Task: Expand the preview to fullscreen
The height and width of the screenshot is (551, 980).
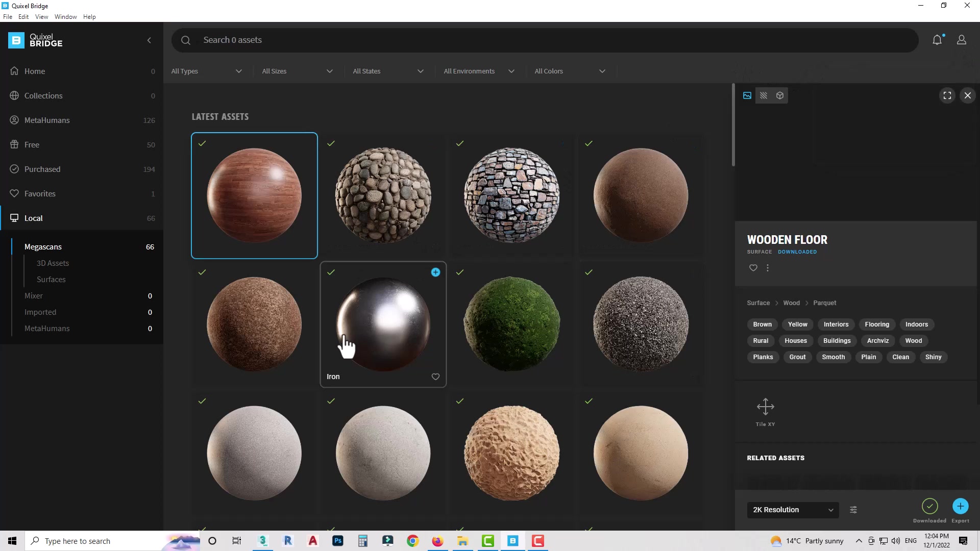Action: (947, 95)
